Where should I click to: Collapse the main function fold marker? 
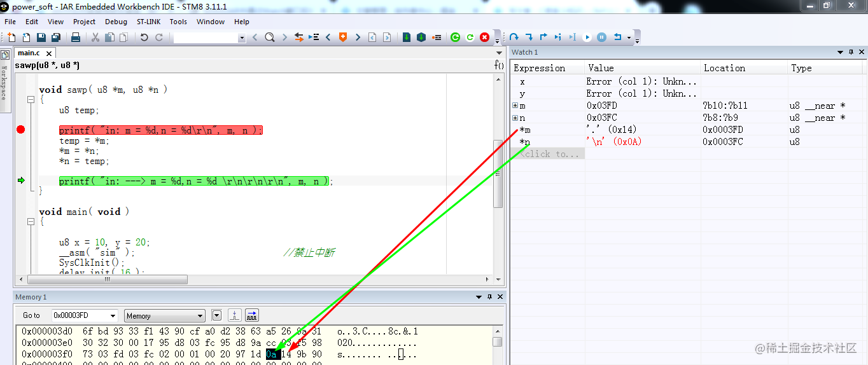pyautogui.click(x=31, y=222)
